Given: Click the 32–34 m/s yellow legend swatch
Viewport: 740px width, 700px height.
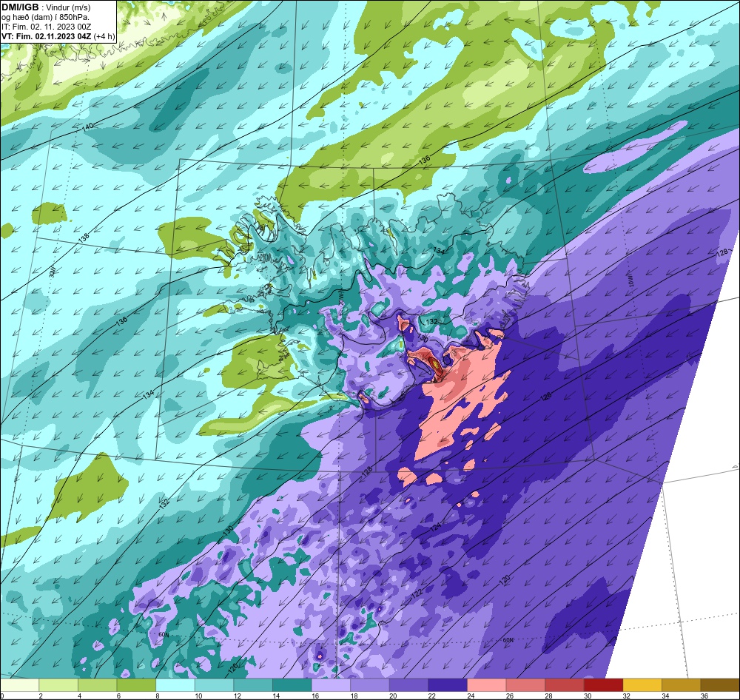Looking at the screenshot, I should click(x=643, y=685).
